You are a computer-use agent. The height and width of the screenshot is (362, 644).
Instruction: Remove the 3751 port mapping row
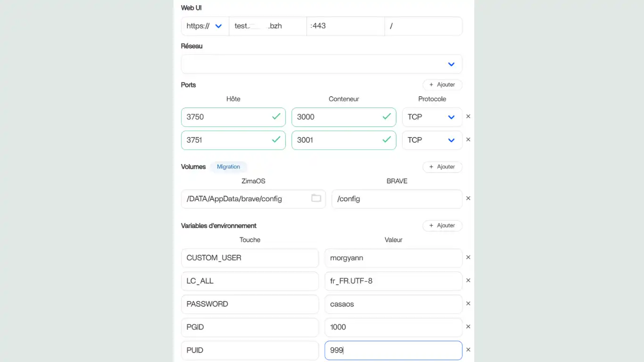click(x=468, y=140)
